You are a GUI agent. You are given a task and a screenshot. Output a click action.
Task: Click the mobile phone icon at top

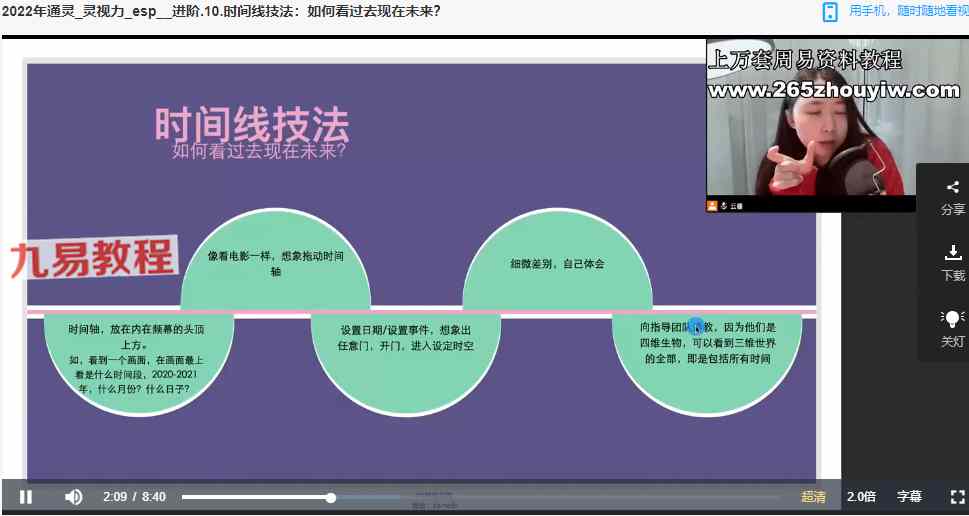(x=829, y=12)
